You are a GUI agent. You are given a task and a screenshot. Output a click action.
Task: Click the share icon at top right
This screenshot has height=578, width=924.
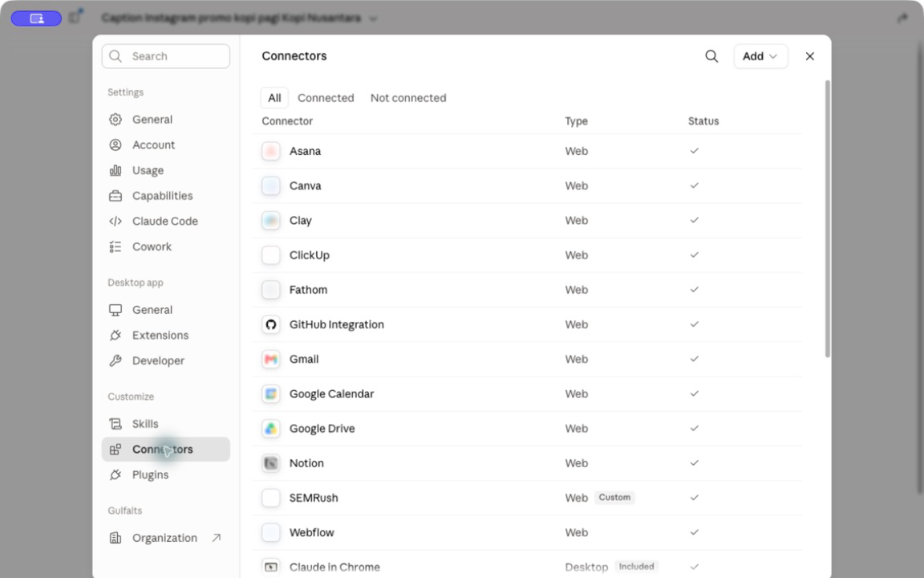tap(902, 18)
